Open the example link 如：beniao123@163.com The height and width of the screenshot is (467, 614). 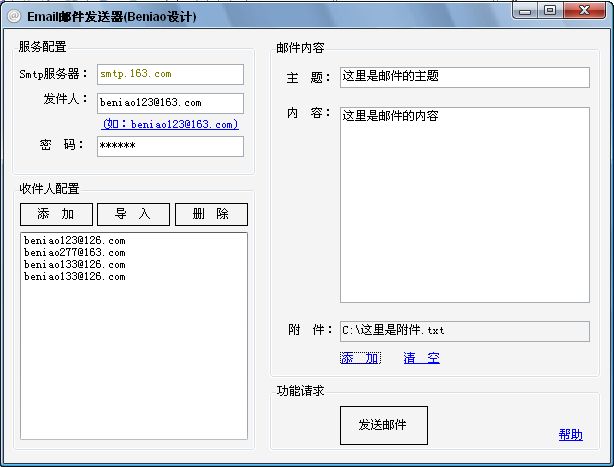(170, 124)
